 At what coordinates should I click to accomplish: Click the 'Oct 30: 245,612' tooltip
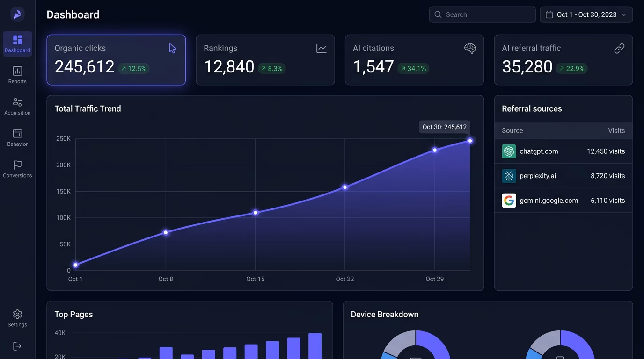click(x=445, y=127)
